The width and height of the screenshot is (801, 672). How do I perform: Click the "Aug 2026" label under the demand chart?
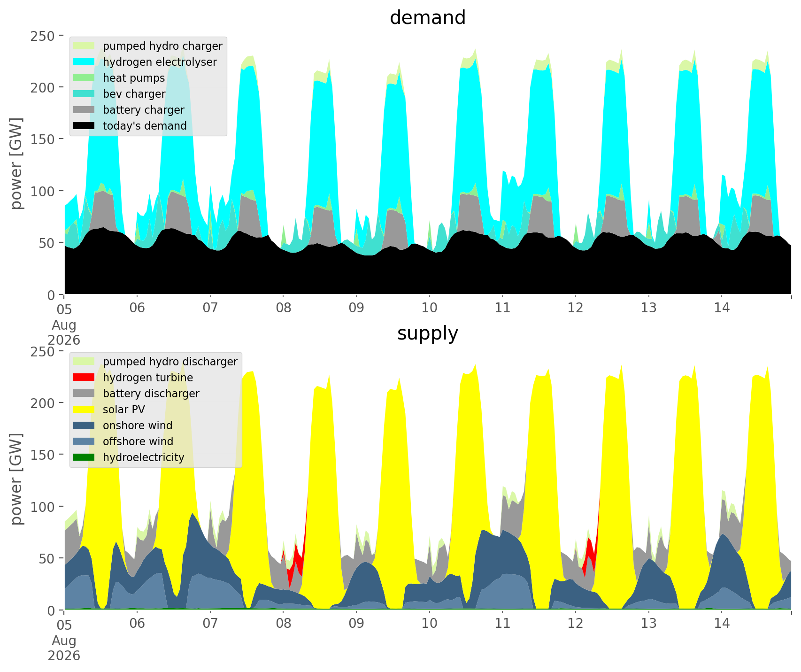pyautogui.click(x=64, y=332)
